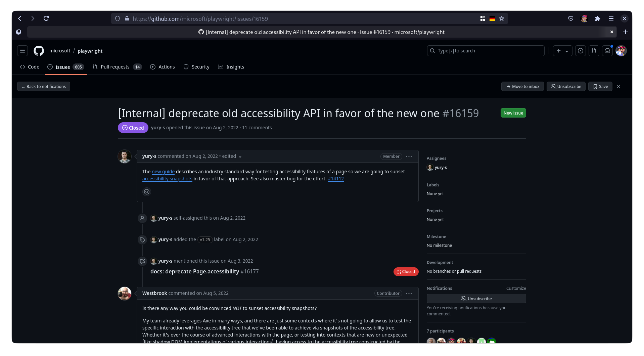Open the Firefox extensions puzzle icon
The height and width of the screenshot is (356, 644).
click(x=597, y=18)
